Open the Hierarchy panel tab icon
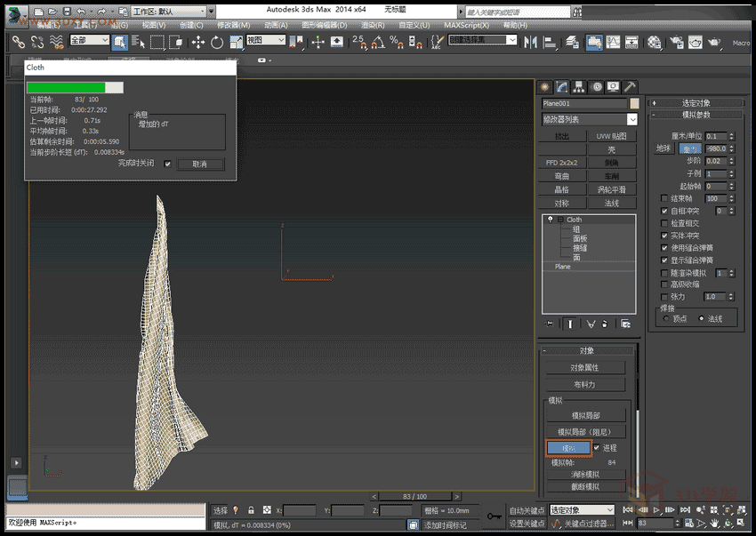The image size is (756, 536). [579, 86]
